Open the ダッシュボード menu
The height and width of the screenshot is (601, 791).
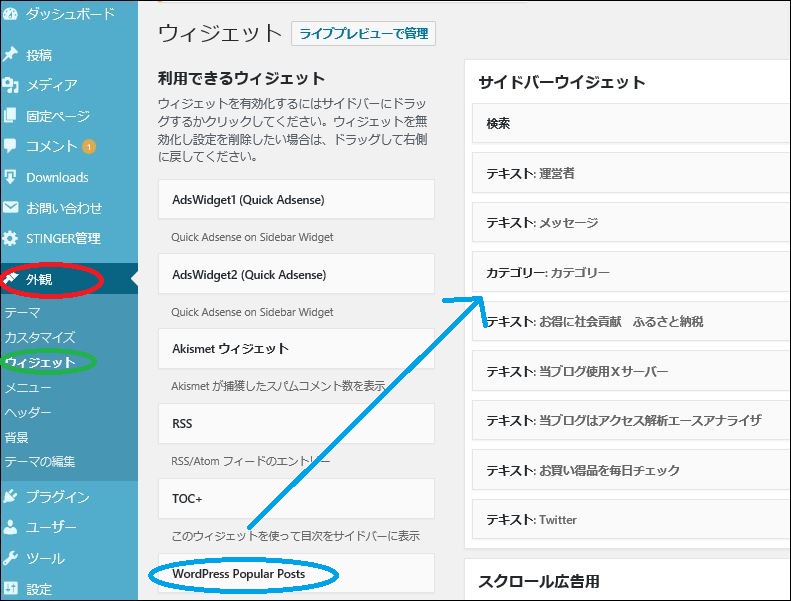click(69, 14)
